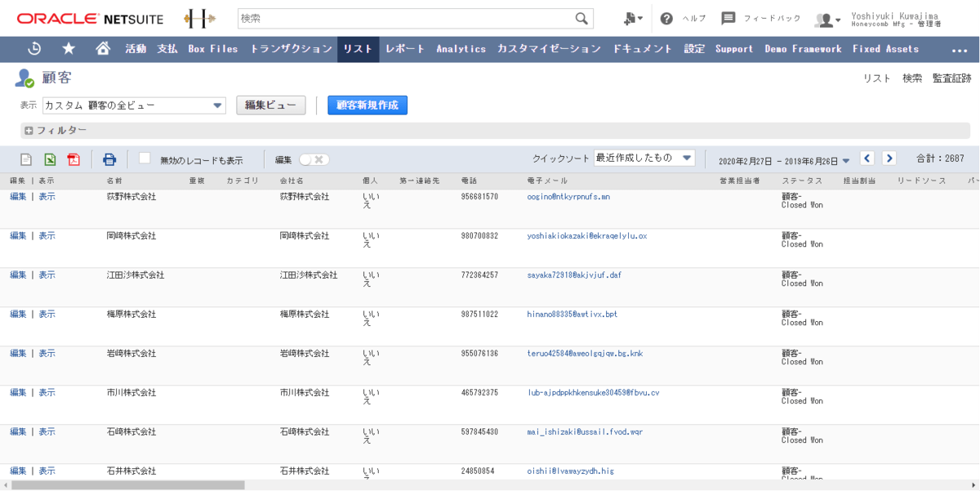Export the list as CSV
Screen dimensions: 980x491
(26, 159)
